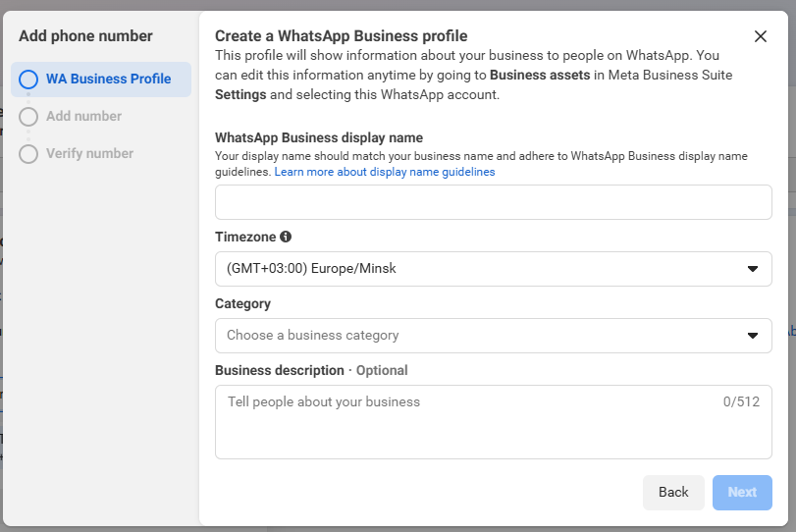
Task: Expand Choose a business category dropdown
Action: point(494,336)
